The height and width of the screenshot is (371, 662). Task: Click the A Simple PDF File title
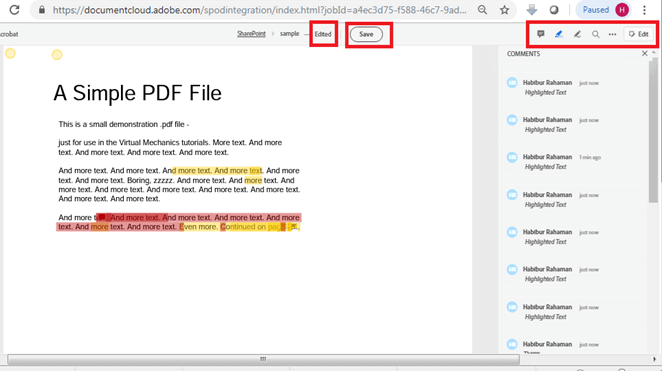pyautogui.click(x=137, y=93)
